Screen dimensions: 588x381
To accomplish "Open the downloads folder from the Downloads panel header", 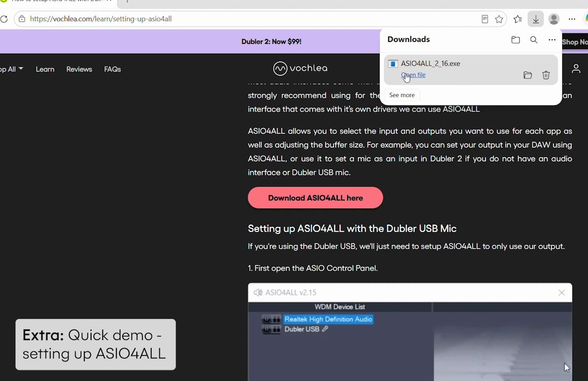I will pos(516,40).
